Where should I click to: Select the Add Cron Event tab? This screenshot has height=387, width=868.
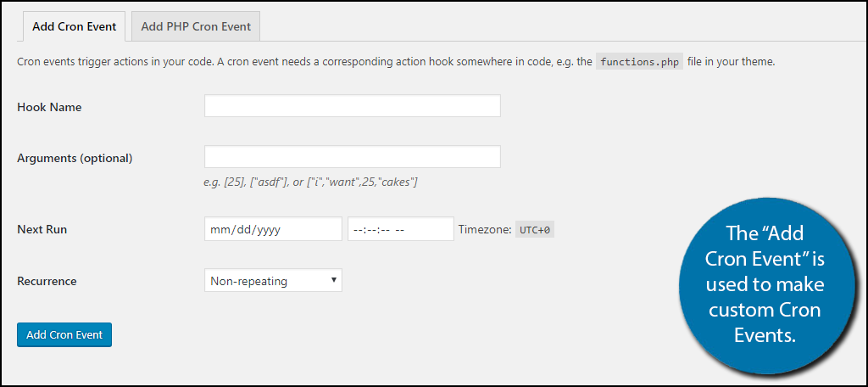[75, 26]
